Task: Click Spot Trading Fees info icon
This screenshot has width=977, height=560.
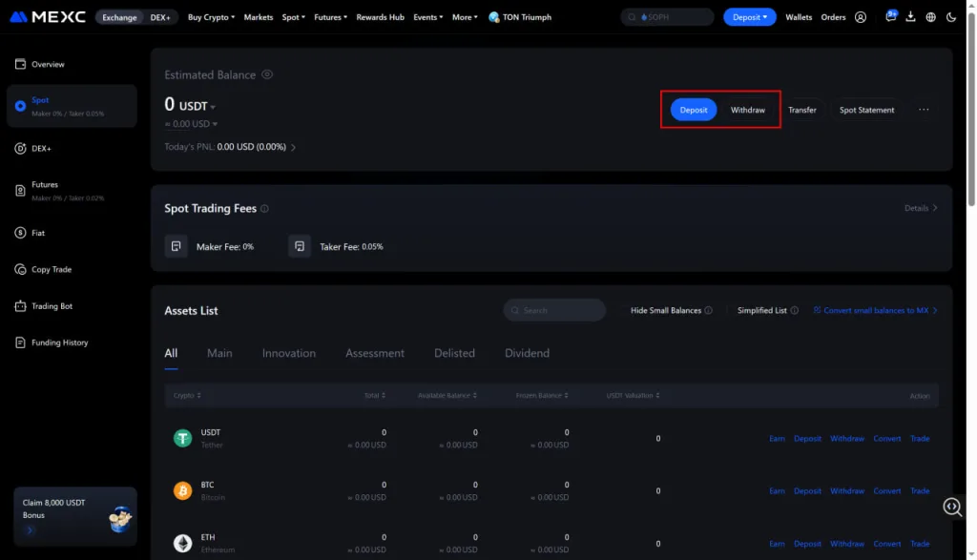Action: (x=265, y=209)
